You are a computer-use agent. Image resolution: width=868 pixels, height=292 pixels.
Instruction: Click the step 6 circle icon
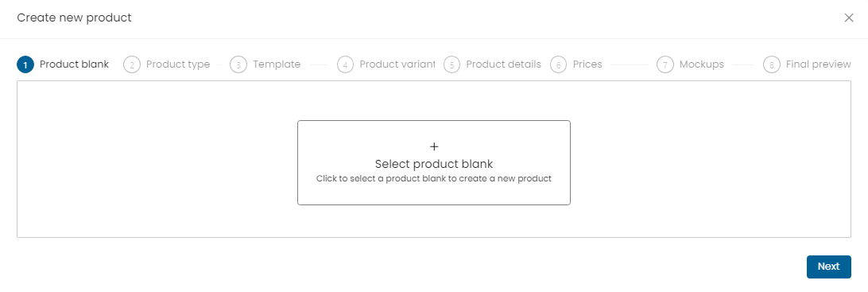pos(559,64)
